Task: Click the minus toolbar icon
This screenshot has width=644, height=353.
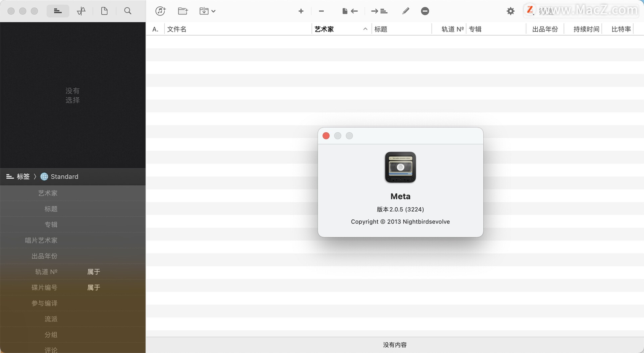Action: [x=321, y=11]
